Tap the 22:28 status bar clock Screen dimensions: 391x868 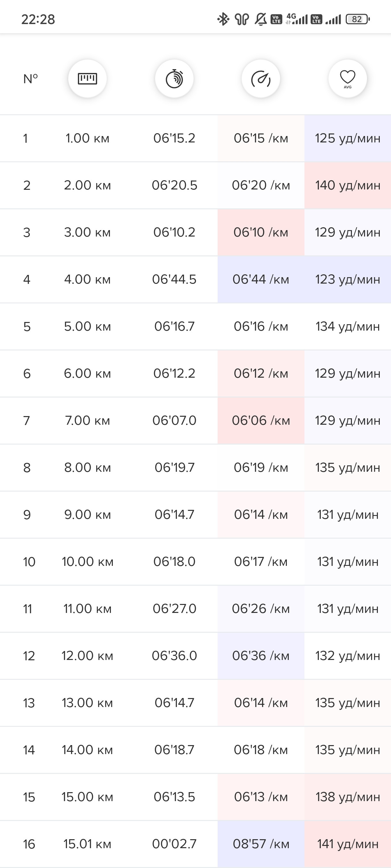tap(38, 19)
